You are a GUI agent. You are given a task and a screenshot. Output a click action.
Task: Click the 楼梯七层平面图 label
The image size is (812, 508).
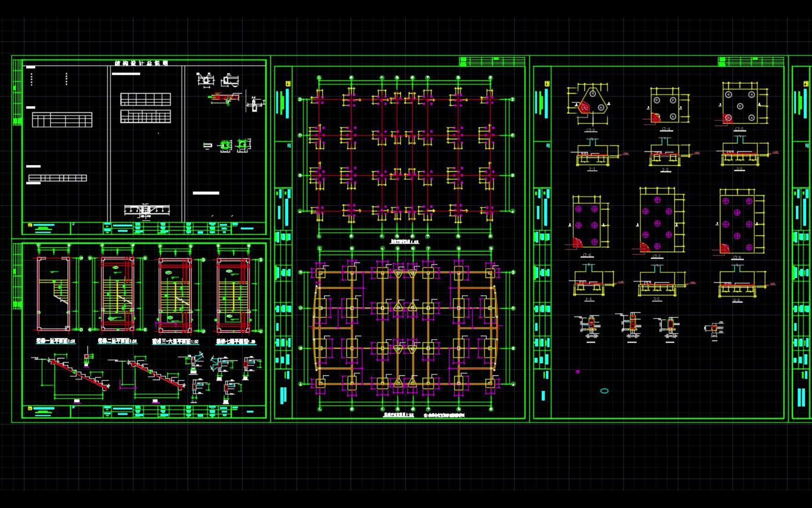(x=236, y=342)
